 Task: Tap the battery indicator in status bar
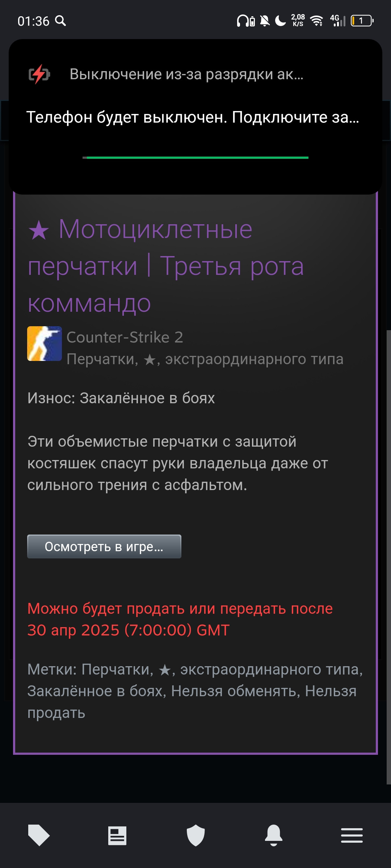click(362, 21)
